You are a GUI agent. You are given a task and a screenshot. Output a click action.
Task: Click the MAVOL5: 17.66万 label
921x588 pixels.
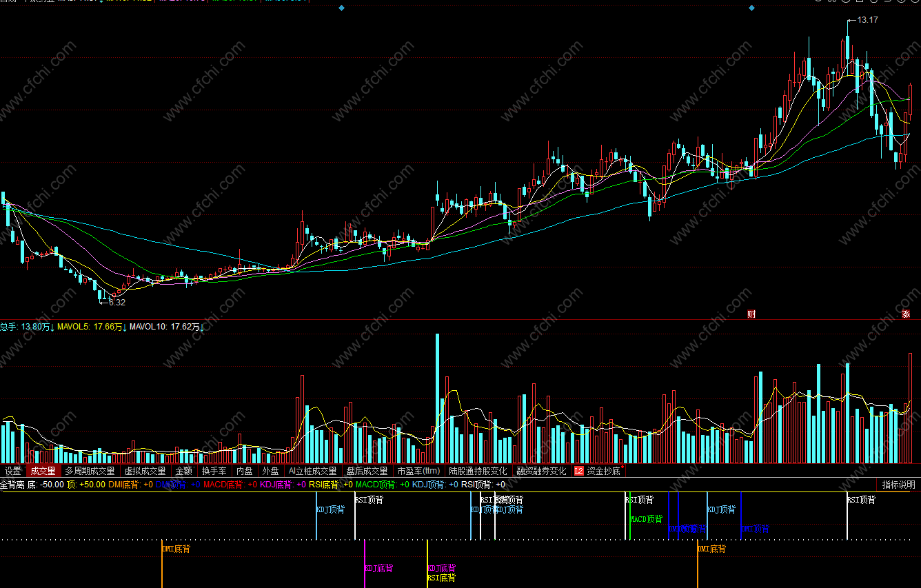pyautogui.click(x=92, y=327)
